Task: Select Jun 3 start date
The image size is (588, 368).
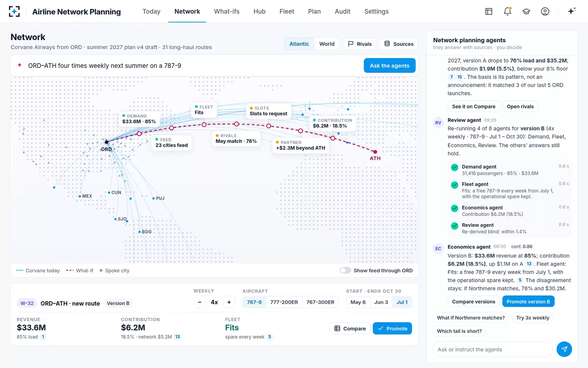Action: point(381,302)
